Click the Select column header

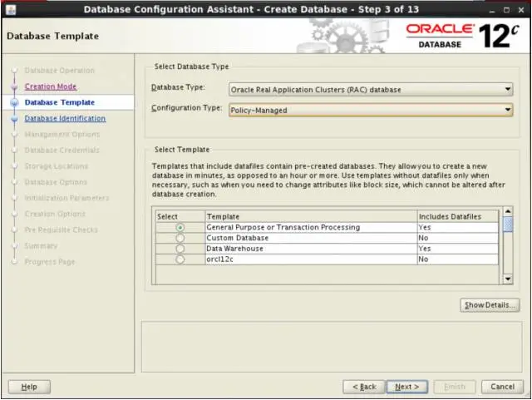click(180, 217)
